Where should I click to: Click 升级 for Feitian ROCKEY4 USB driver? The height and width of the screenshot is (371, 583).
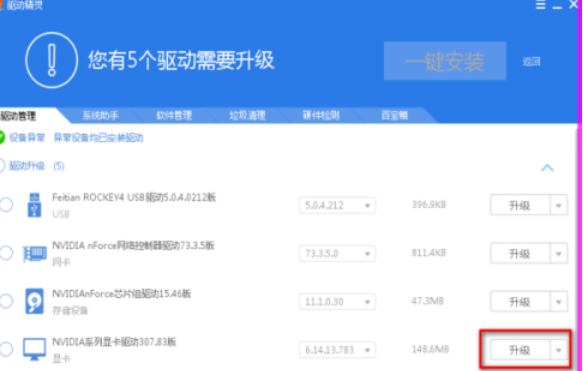520,205
